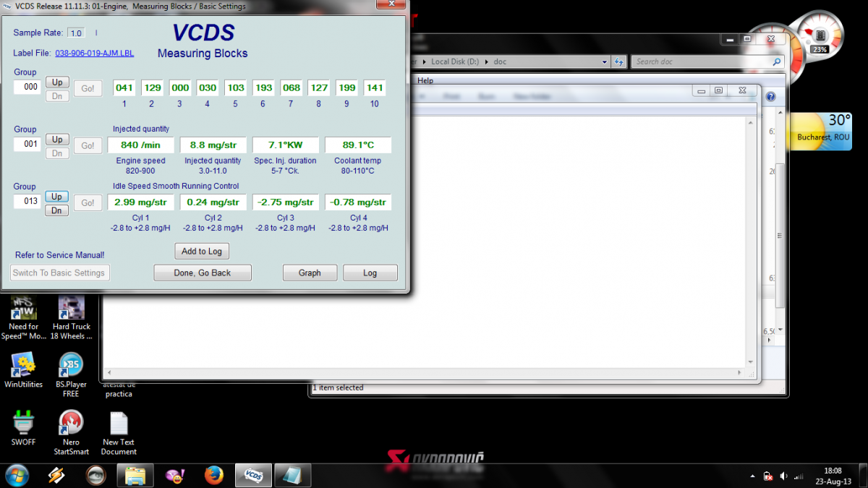Image resolution: width=868 pixels, height=488 pixels.
Task: Click the Group 000 number field
Action: (x=27, y=87)
